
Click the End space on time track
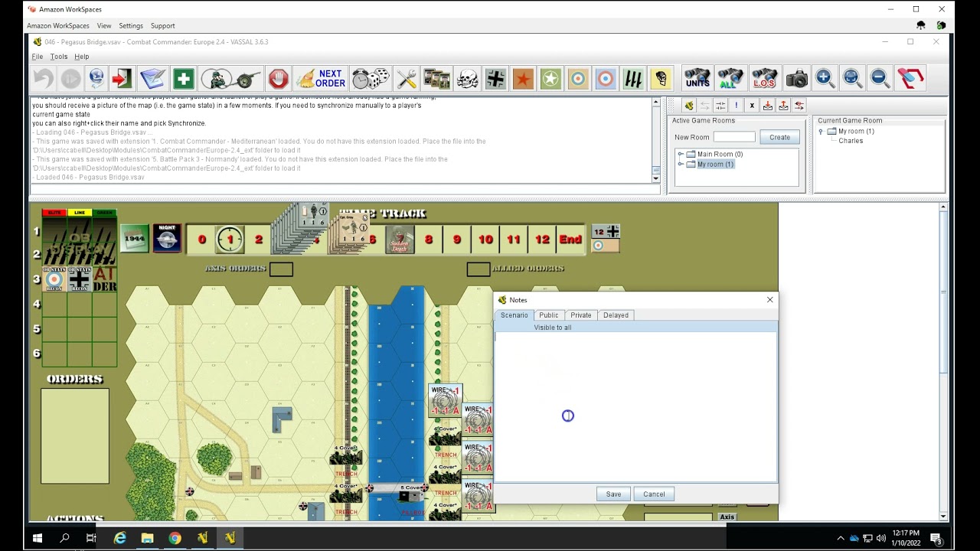(570, 240)
